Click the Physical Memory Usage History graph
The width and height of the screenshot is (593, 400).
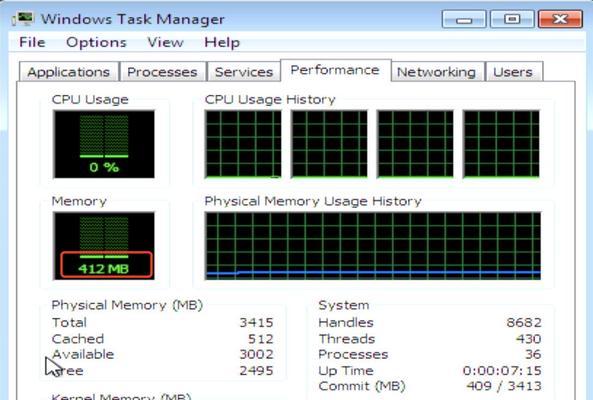point(373,246)
